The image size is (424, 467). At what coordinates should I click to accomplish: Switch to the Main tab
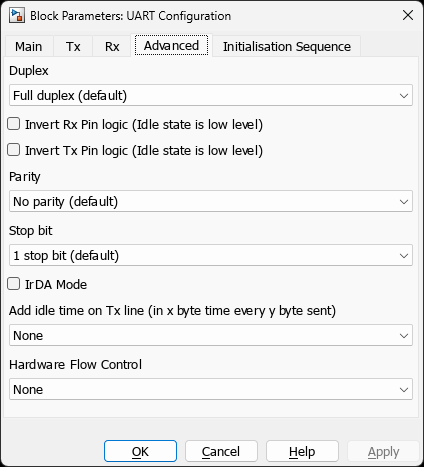point(29,46)
